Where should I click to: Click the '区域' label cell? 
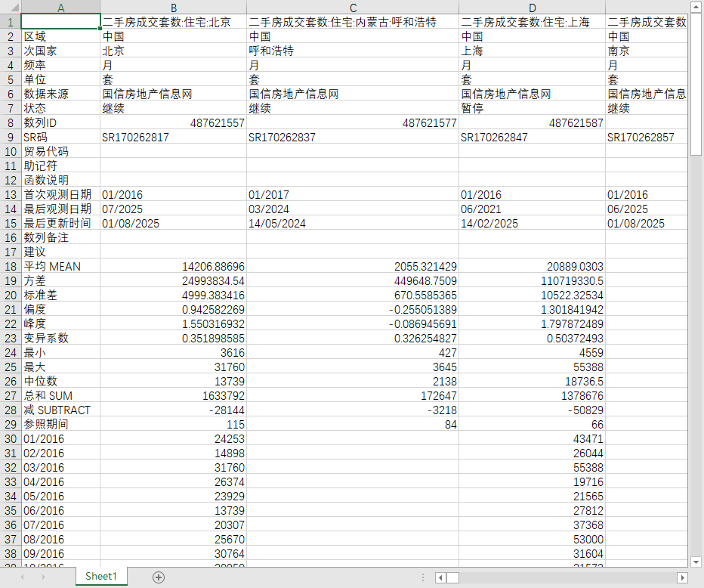click(x=60, y=36)
